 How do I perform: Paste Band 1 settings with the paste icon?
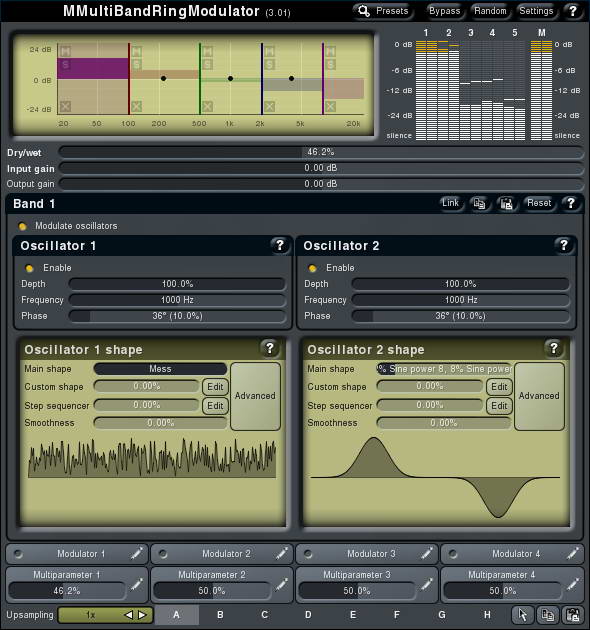pyautogui.click(x=506, y=204)
